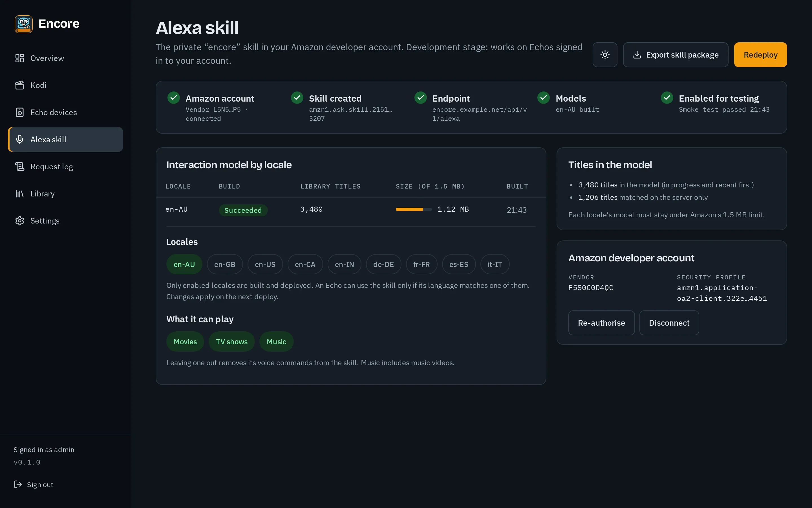The image size is (812, 508).
Task: Click the en-AU model size progress bar
Action: click(x=414, y=209)
